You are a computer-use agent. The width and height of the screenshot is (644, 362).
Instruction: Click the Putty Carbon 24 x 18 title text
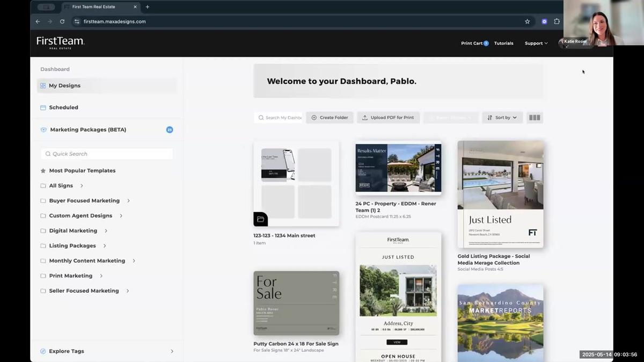(x=296, y=344)
